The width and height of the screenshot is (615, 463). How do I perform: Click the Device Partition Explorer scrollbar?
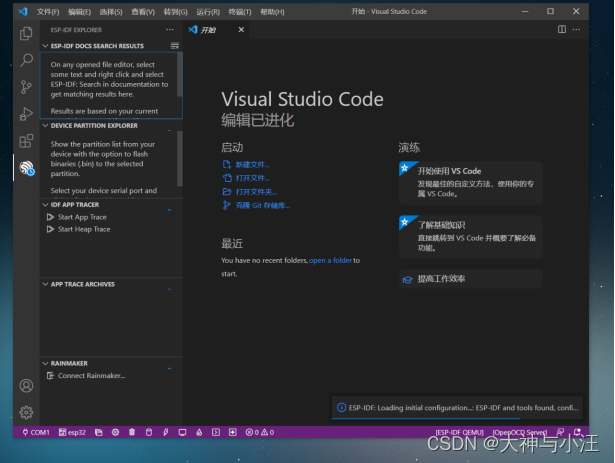tap(180, 159)
